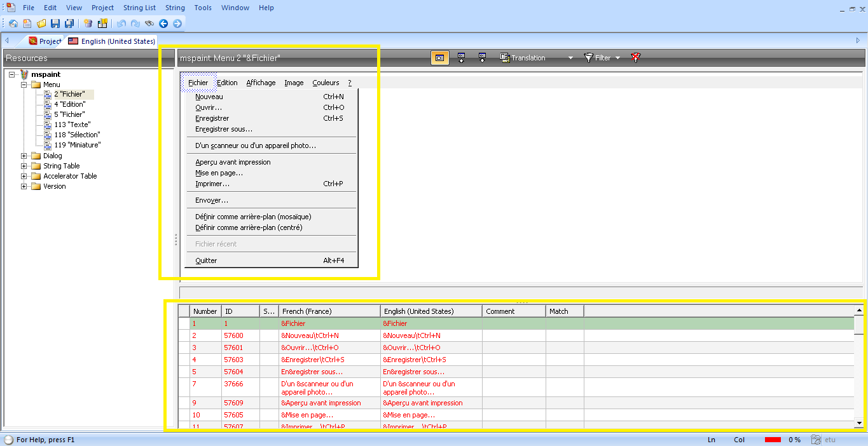Expand the String Table folder
Image resolution: width=868 pixels, height=446 pixels.
point(24,166)
